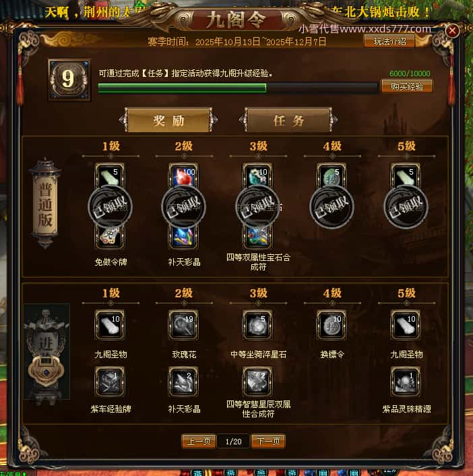This screenshot has width=473, height=476.
Task: Click the level 1 advanced 九阁圣物 reward icon
Action: [x=110, y=325]
